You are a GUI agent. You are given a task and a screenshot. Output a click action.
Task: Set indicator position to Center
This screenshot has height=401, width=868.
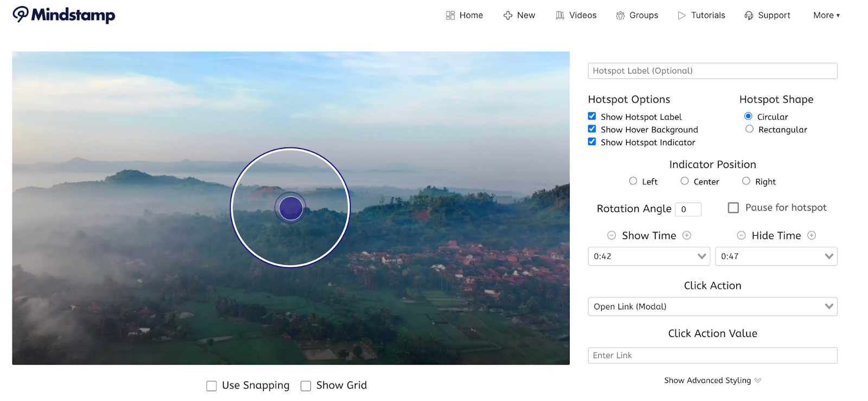tap(685, 181)
